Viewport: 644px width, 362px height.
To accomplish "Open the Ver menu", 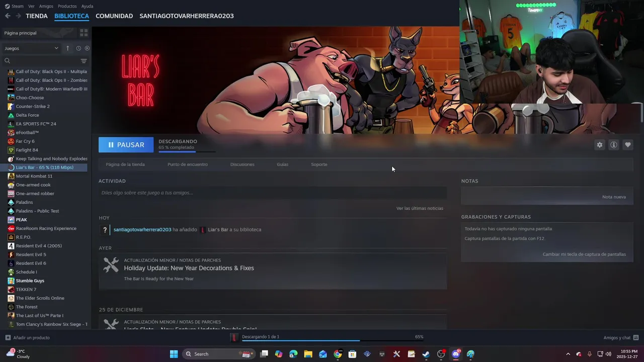I will coord(31,6).
